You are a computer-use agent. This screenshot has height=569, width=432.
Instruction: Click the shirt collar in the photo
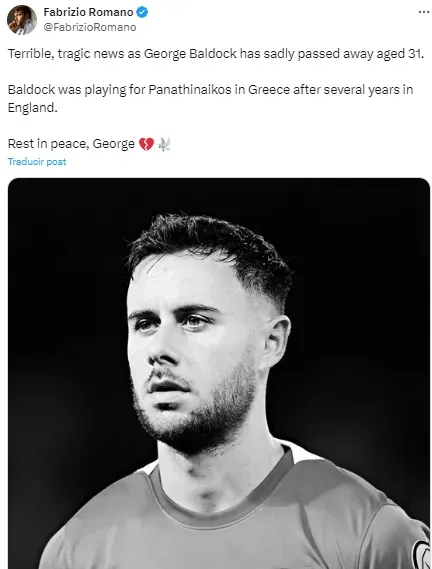[x=221, y=501]
